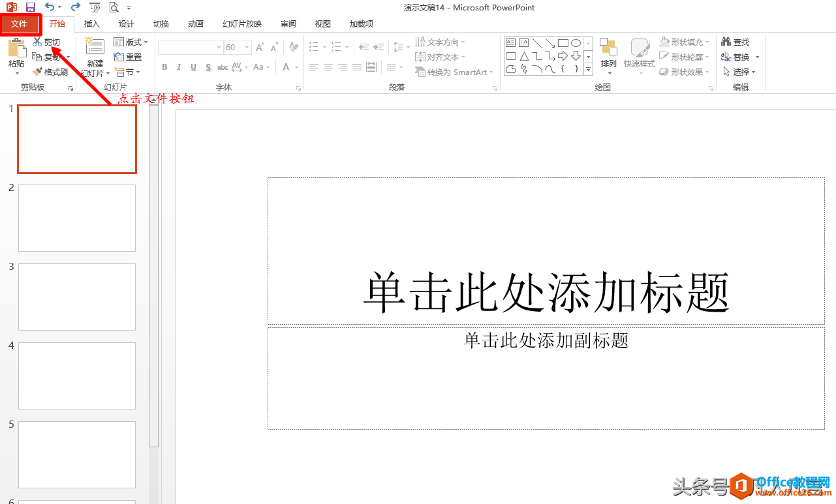Viewport: 836px width, 504px height.
Task: Expand the shapes gallery more arrow
Action: tap(588, 68)
